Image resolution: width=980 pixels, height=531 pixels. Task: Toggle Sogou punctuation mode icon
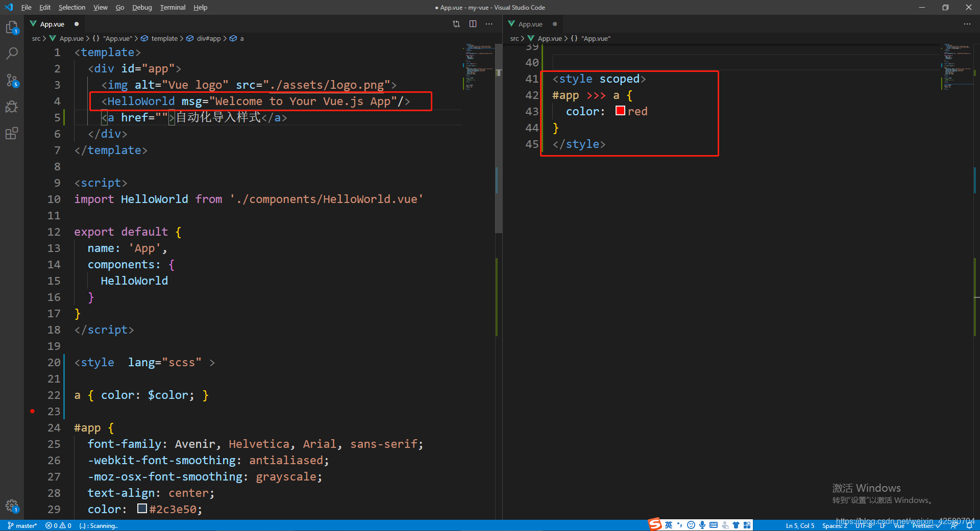pyautogui.click(x=680, y=525)
